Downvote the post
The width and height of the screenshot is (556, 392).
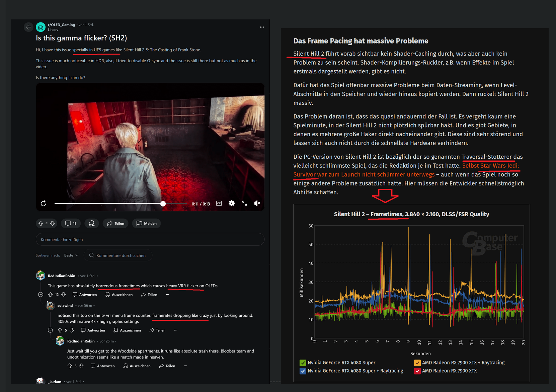(53, 223)
